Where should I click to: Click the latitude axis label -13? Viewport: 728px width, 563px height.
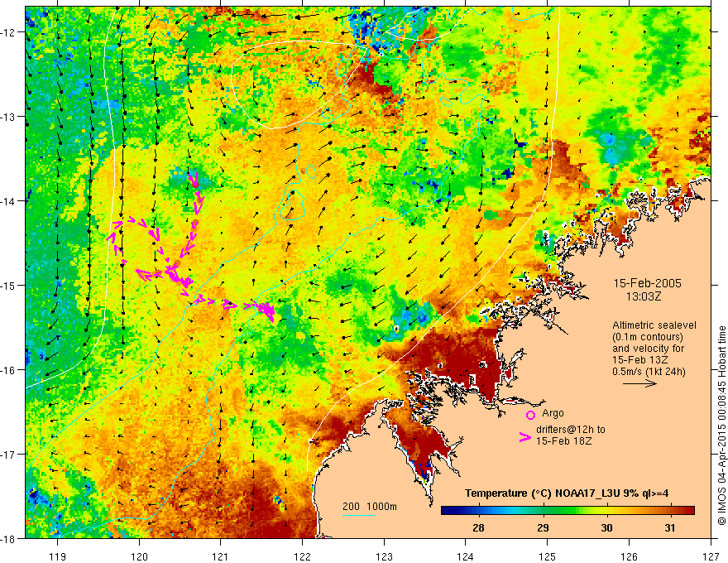[x=9, y=117]
